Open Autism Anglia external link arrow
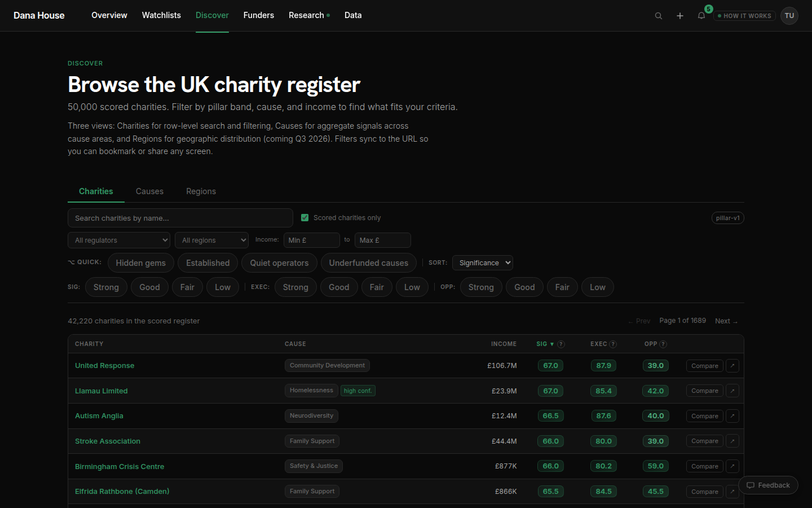The image size is (812, 508). [732, 416]
